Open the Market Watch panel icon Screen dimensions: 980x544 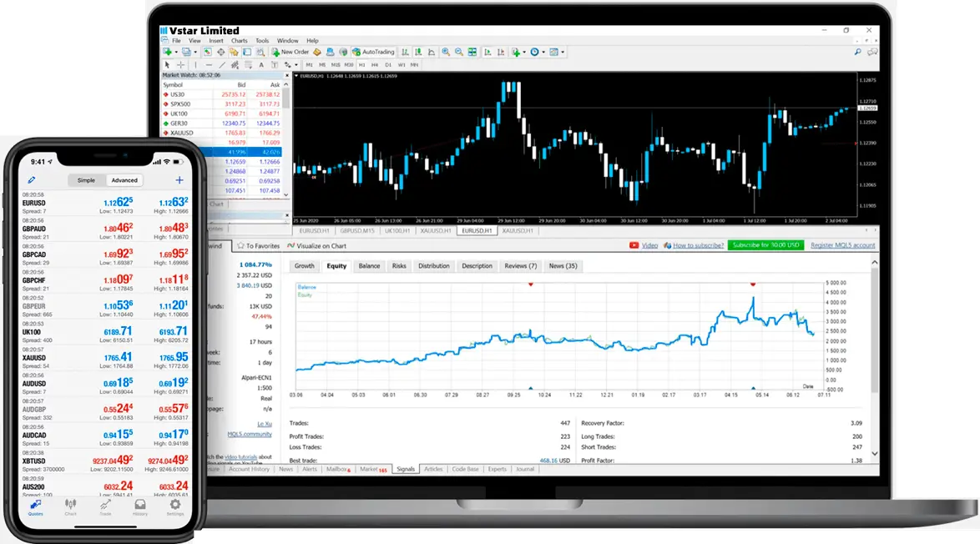coord(208,52)
